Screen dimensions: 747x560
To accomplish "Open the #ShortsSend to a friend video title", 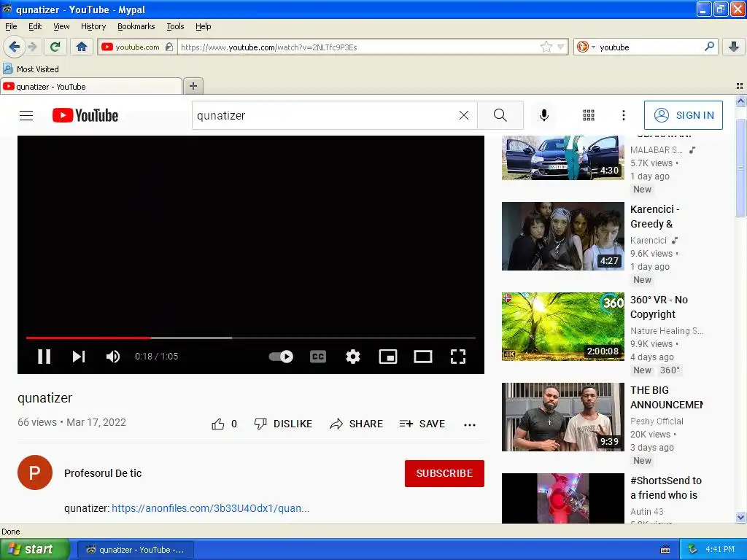I will [665, 488].
